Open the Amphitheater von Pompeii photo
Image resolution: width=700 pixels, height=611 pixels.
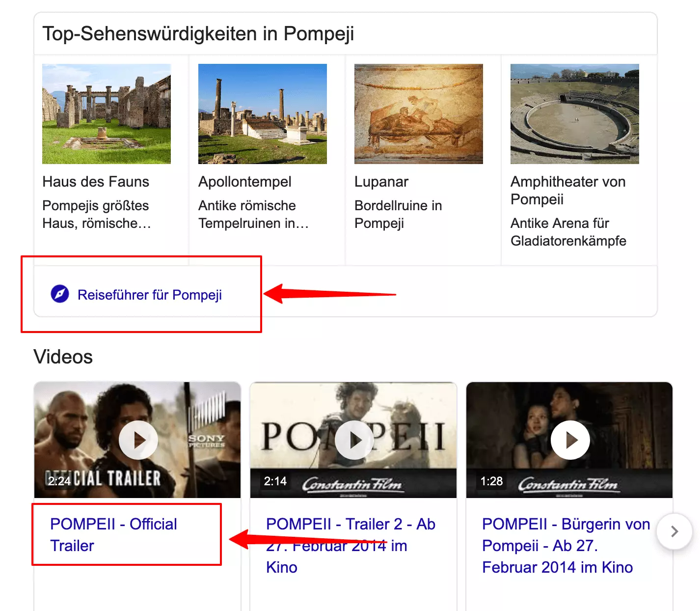(575, 114)
